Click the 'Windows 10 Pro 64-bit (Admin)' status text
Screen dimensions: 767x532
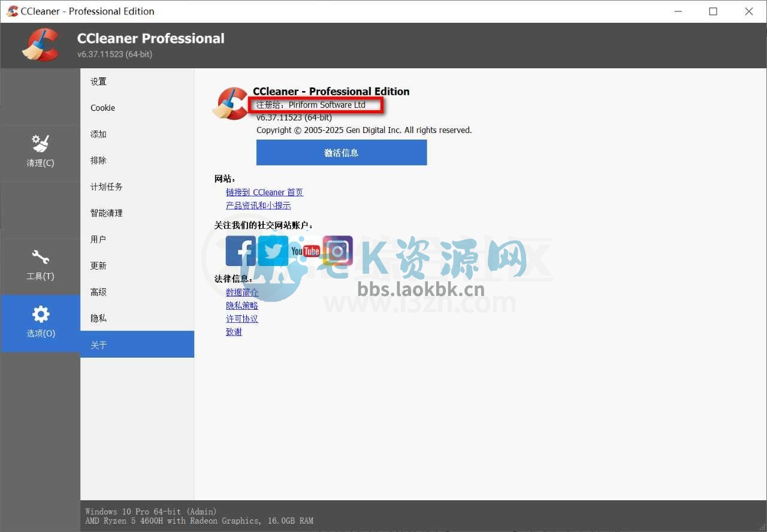(151, 512)
